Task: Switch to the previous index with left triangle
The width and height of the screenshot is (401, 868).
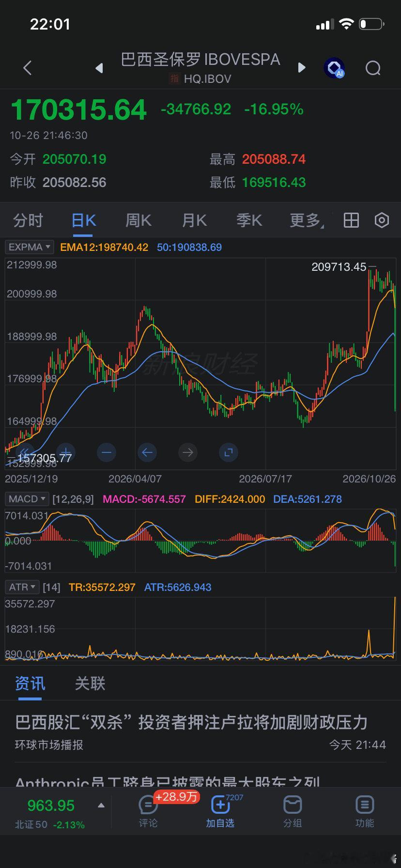Action: coord(99,68)
